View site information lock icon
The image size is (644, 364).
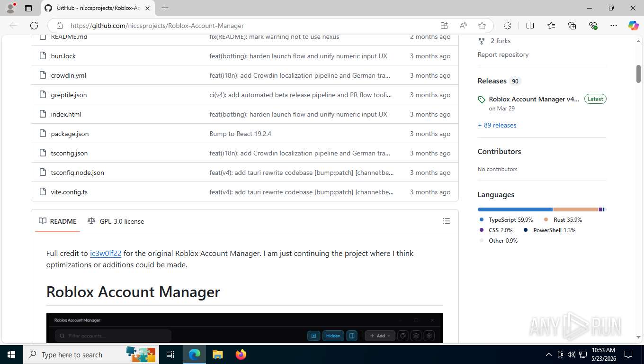pyautogui.click(x=59, y=26)
